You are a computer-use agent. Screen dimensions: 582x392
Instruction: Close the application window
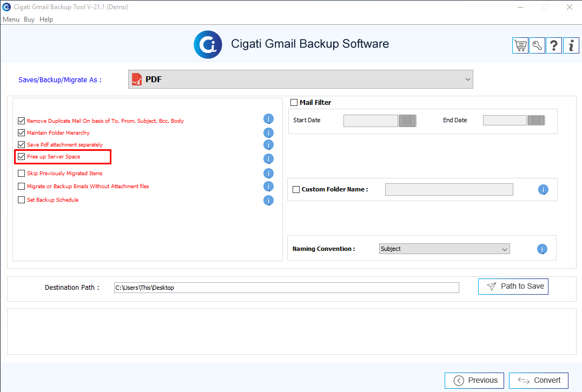[570, 7]
